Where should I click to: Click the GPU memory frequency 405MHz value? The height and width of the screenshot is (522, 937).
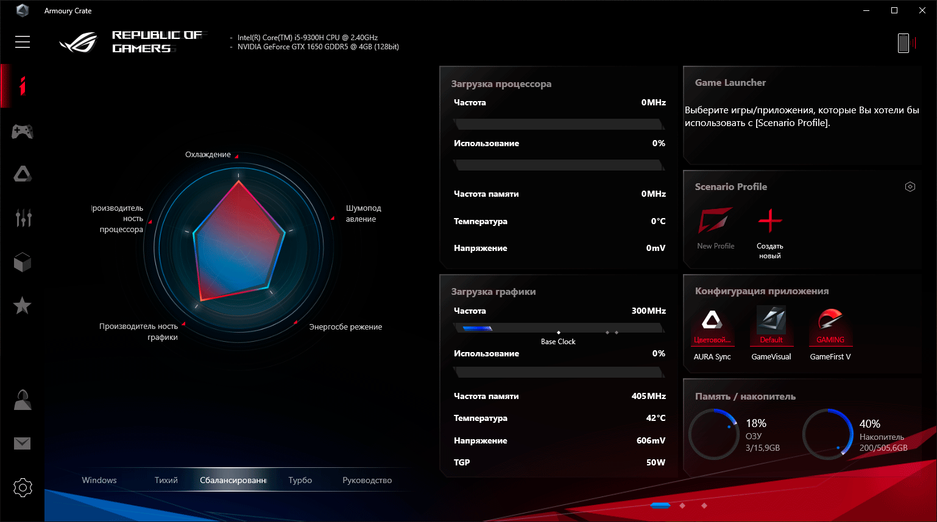pos(648,396)
